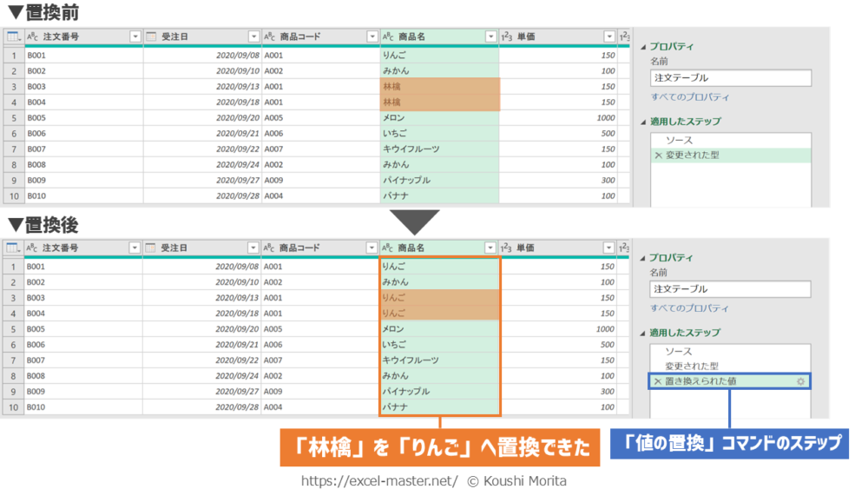Click the table icon in the 置換前 grid corner
868x489 pixels.
pos(13,36)
